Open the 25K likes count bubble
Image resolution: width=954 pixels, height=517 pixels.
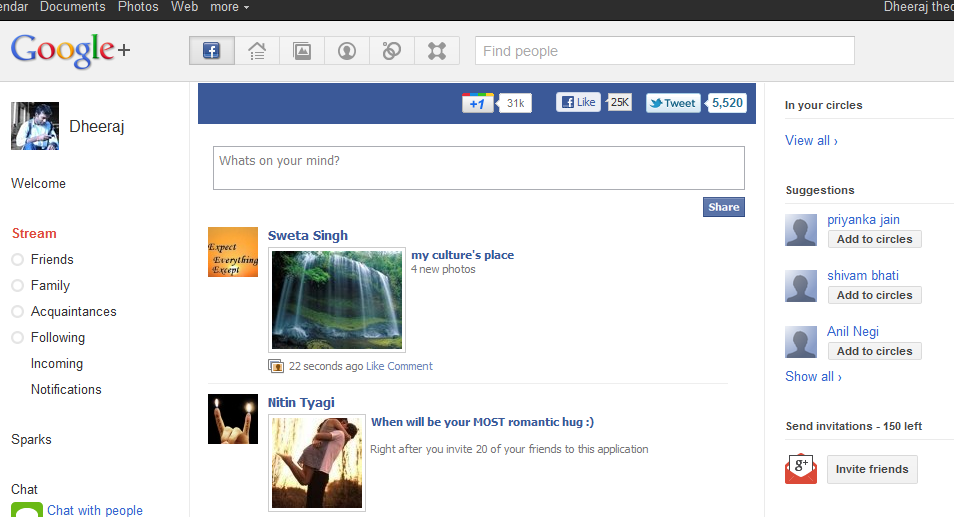(x=619, y=102)
